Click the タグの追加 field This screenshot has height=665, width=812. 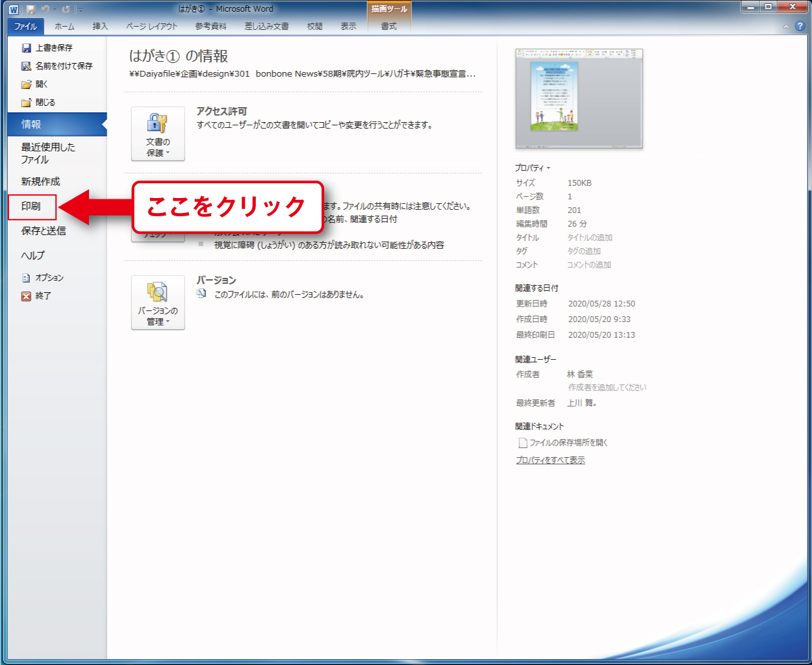coord(584,251)
